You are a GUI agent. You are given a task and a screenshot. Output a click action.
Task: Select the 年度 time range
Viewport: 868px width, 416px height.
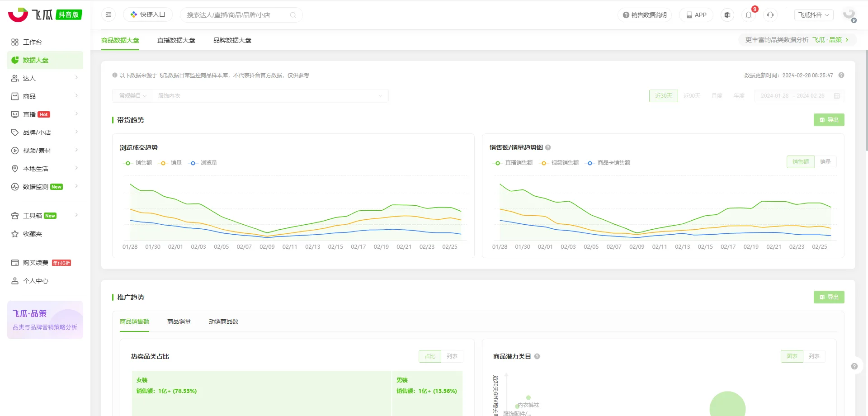739,96
